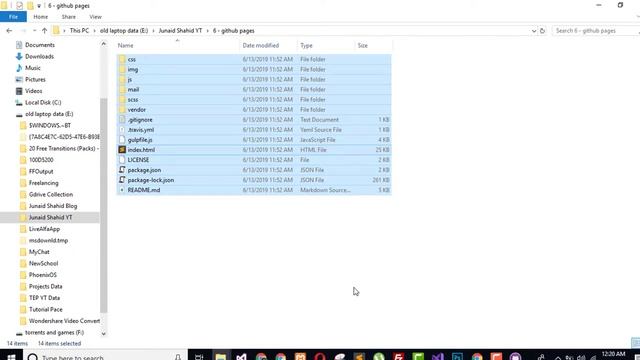Screen dimensions: 640x360
Task: Select the scss folder icon
Action: pyautogui.click(x=122, y=100)
